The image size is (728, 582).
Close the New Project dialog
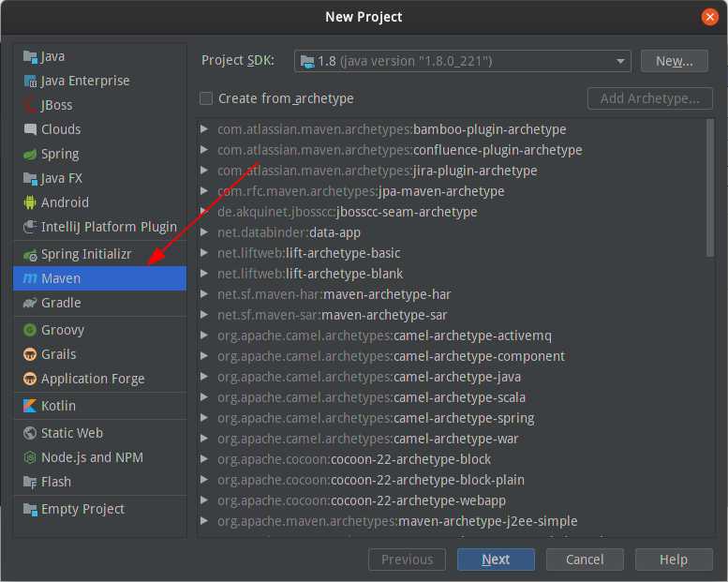(x=709, y=17)
